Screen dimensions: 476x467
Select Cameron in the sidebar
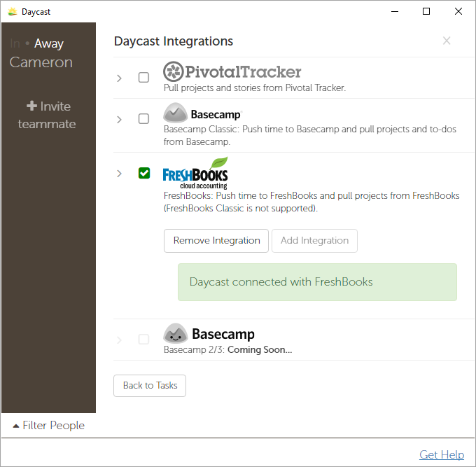point(41,62)
